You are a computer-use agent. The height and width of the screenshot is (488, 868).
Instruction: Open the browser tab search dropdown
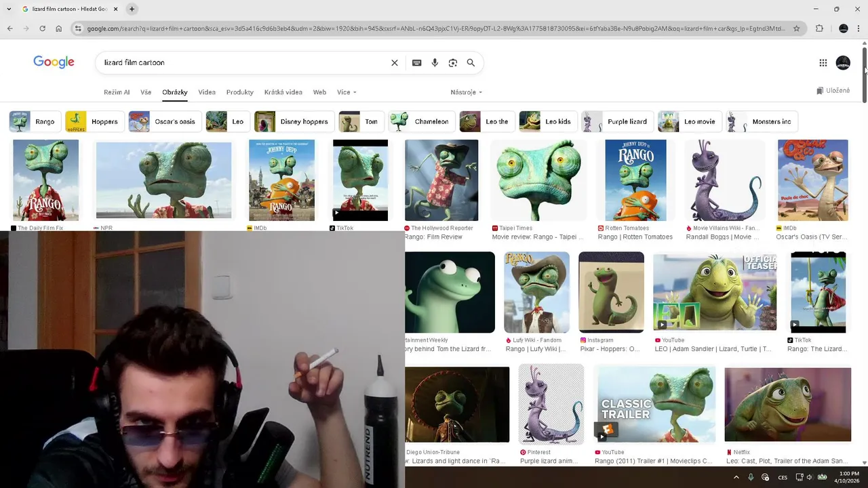click(9, 9)
